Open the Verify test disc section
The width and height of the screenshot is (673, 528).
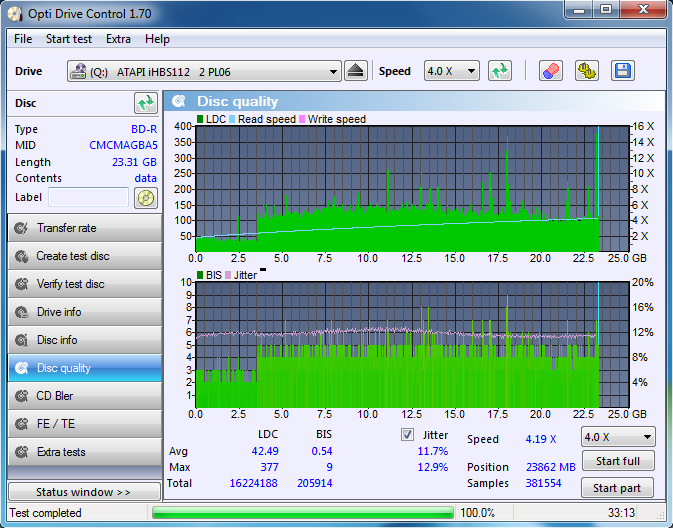[x=85, y=284]
